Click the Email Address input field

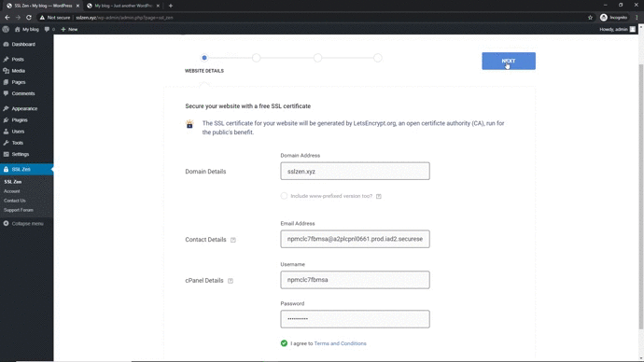click(355, 239)
